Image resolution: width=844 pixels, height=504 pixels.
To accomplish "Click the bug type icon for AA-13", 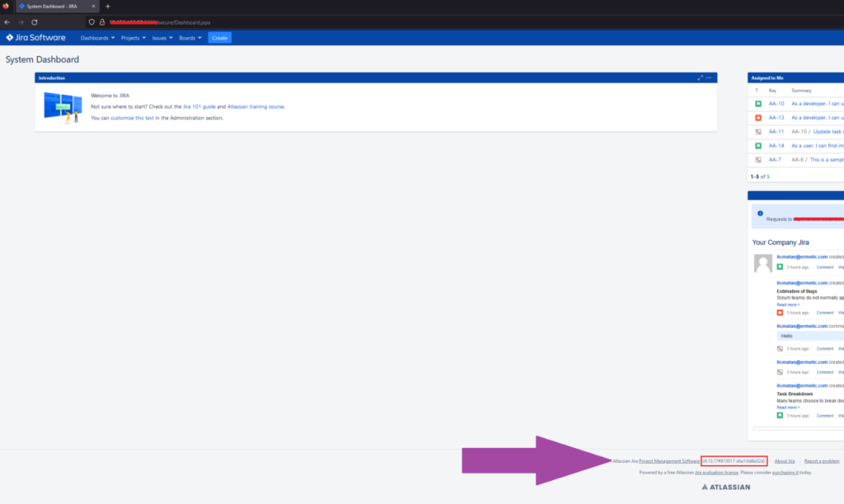I will (758, 118).
